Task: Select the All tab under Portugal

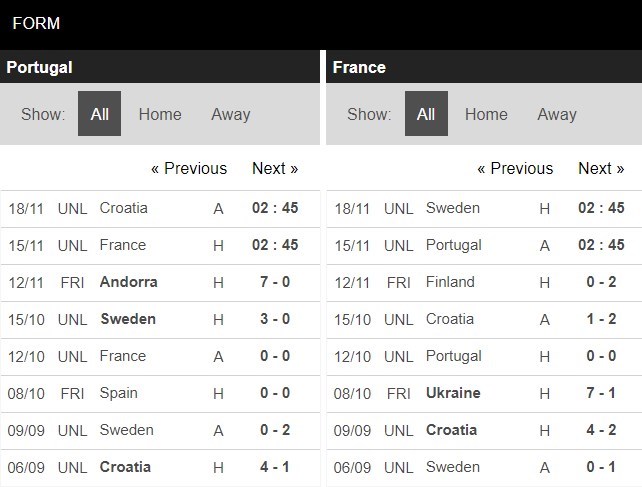Action: [99, 114]
